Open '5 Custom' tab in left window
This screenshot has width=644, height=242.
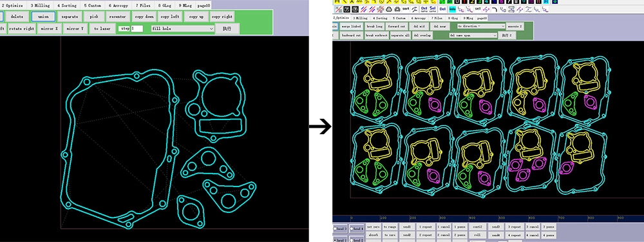[92, 6]
